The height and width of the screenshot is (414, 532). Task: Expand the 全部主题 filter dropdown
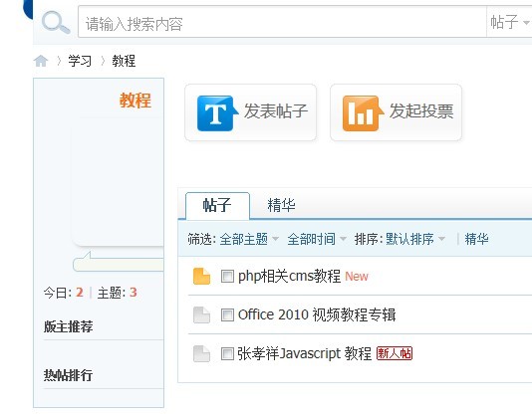[249, 239]
